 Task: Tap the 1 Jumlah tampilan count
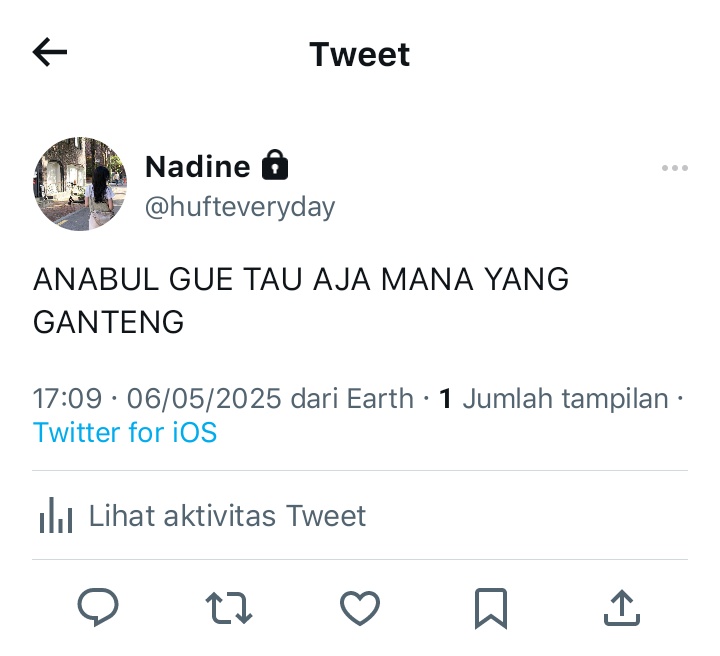pyautogui.click(x=553, y=398)
